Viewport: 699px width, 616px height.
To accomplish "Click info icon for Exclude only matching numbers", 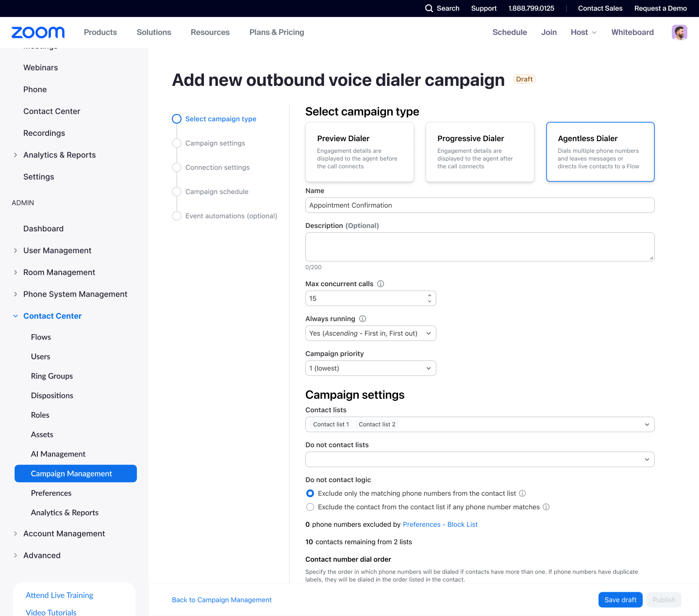I will pyautogui.click(x=522, y=493).
